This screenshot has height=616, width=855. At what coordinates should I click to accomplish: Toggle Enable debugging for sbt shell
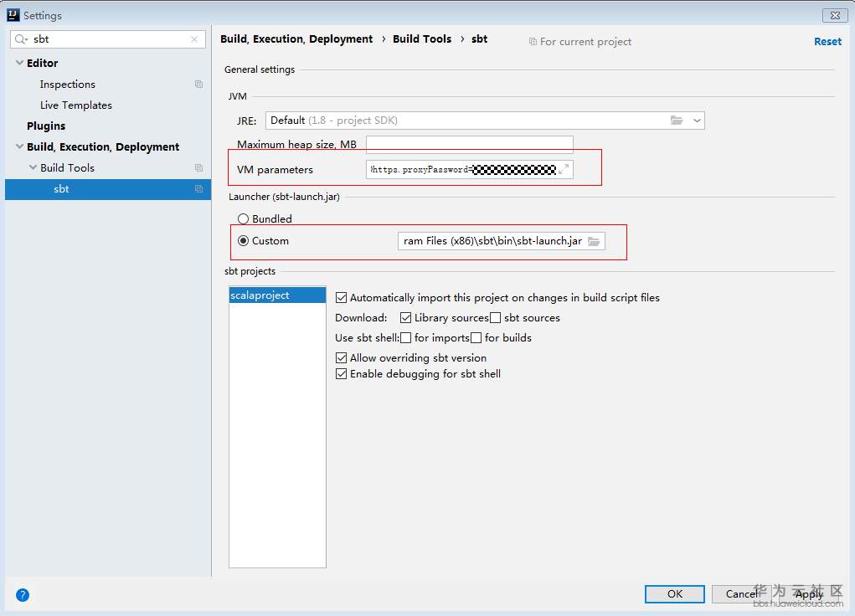click(342, 374)
